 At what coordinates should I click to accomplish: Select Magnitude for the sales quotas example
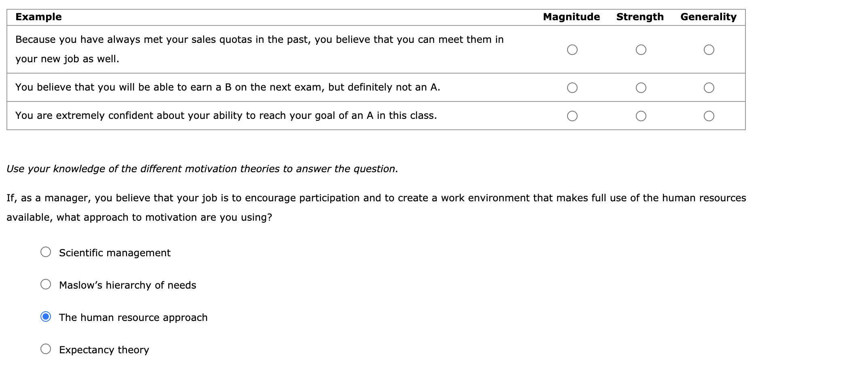pyautogui.click(x=572, y=50)
